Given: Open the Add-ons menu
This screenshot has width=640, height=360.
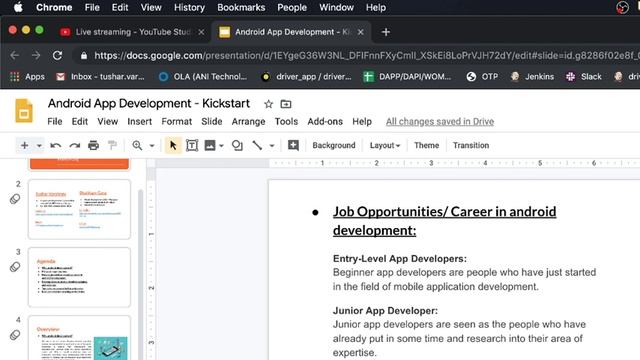Looking at the screenshot, I should (325, 122).
